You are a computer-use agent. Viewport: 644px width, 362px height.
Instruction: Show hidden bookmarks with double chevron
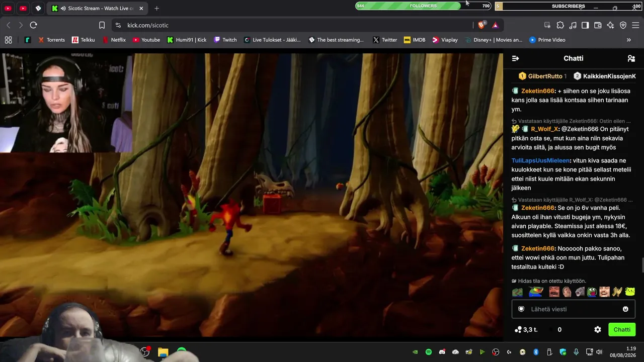[x=629, y=40]
